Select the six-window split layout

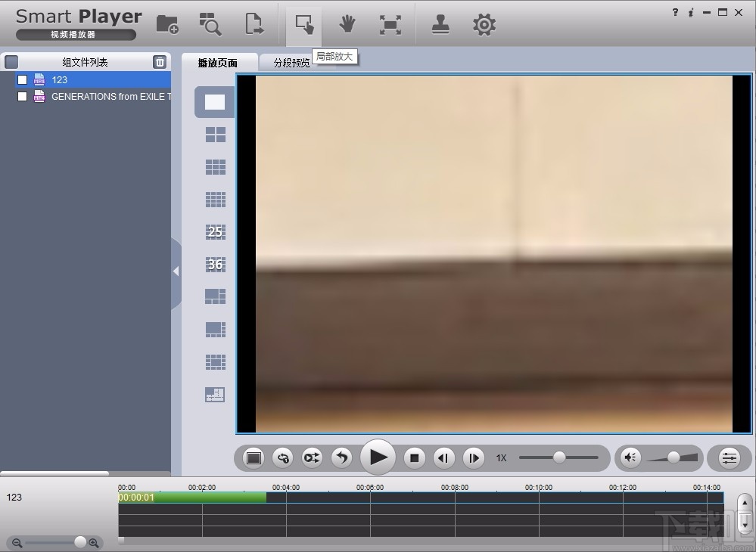coord(215,296)
